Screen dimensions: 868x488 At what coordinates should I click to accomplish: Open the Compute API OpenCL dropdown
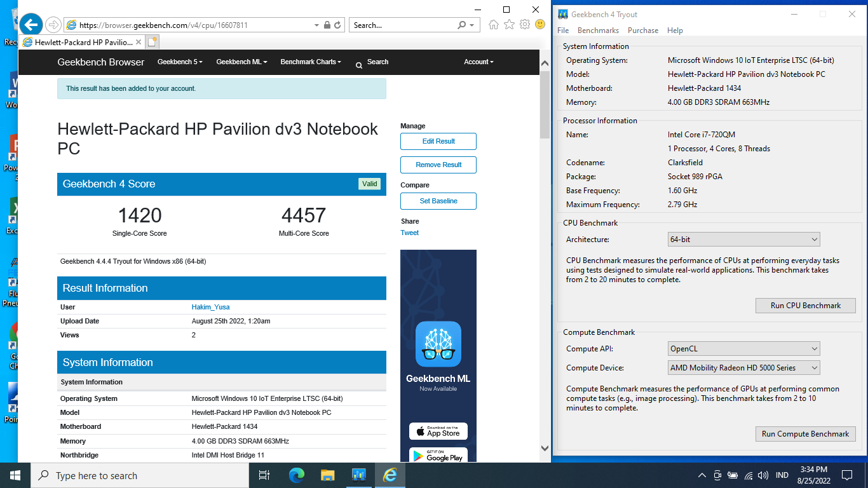pyautogui.click(x=743, y=348)
